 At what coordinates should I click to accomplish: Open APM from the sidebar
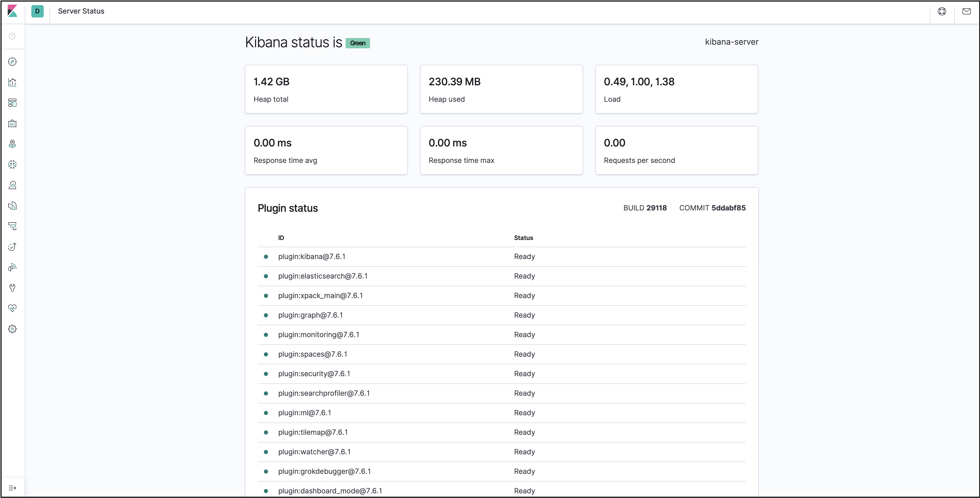coord(12,226)
